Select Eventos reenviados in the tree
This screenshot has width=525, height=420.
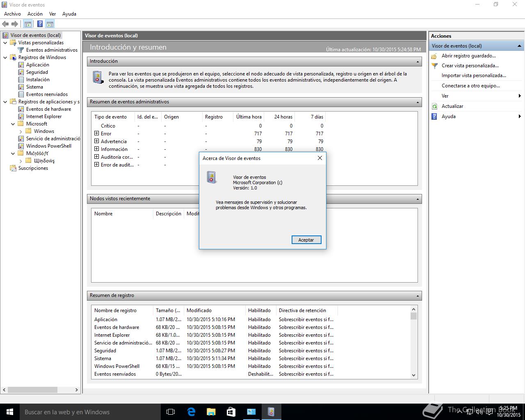coord(47,94)
